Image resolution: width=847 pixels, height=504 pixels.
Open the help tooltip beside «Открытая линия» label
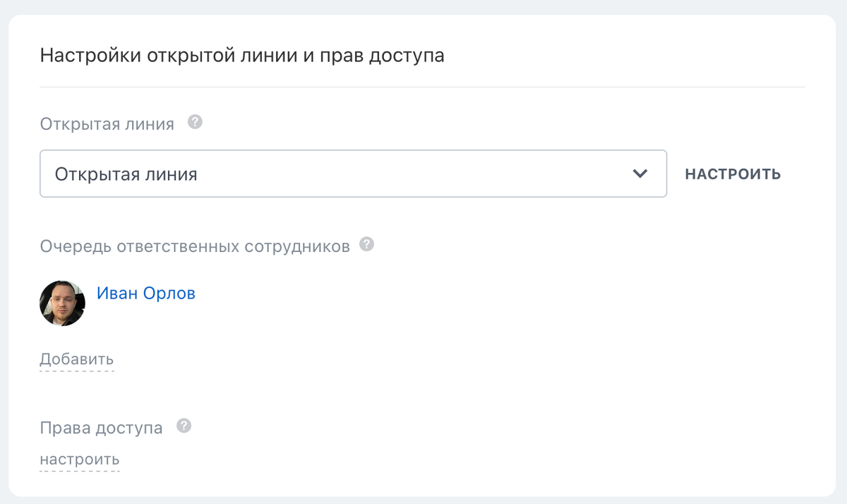coord(193,121)
